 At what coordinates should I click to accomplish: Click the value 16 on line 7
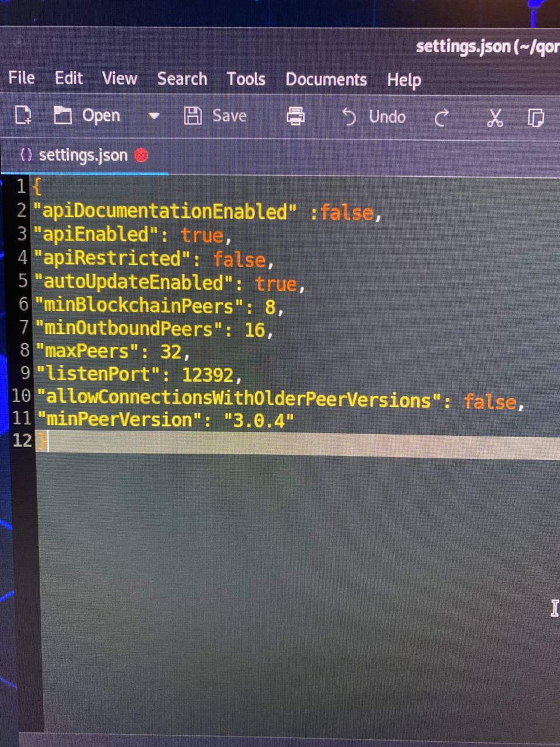pos(255,330)
